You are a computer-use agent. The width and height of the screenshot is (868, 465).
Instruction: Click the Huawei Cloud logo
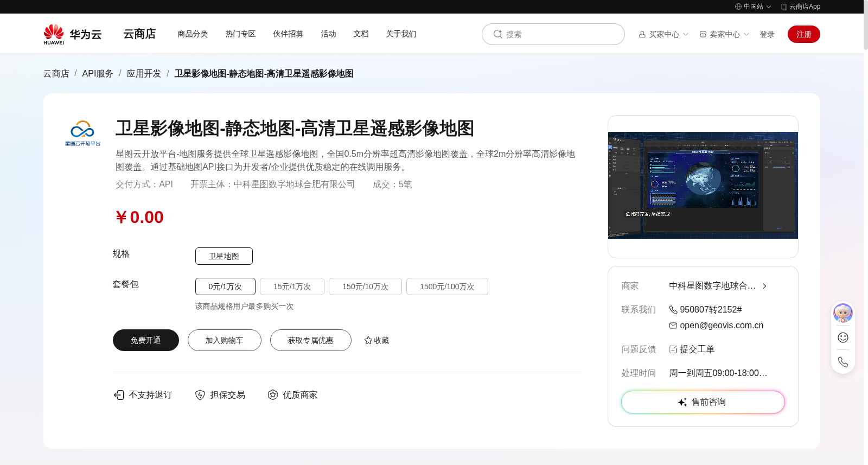pyautogui.click(x=73, y=34)
